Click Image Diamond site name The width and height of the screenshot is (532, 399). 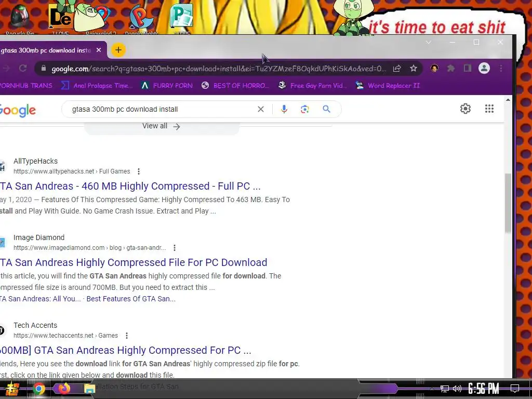tap(39, 237)
